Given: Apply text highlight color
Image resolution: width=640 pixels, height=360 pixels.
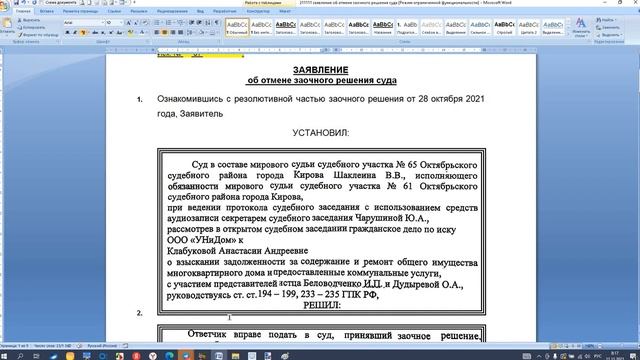Looking at the screenshot, I should [131, 32].
